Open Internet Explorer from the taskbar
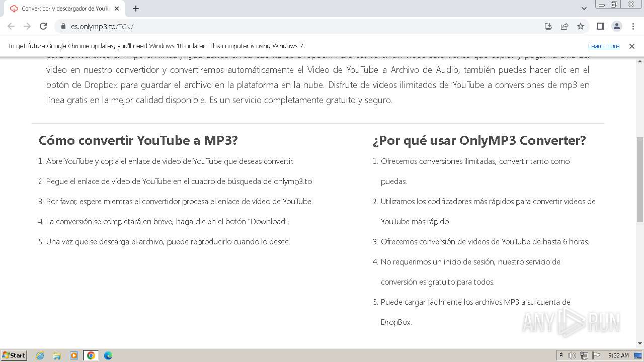644x362 pixels. pyautogui.click(x=40, y=355)
